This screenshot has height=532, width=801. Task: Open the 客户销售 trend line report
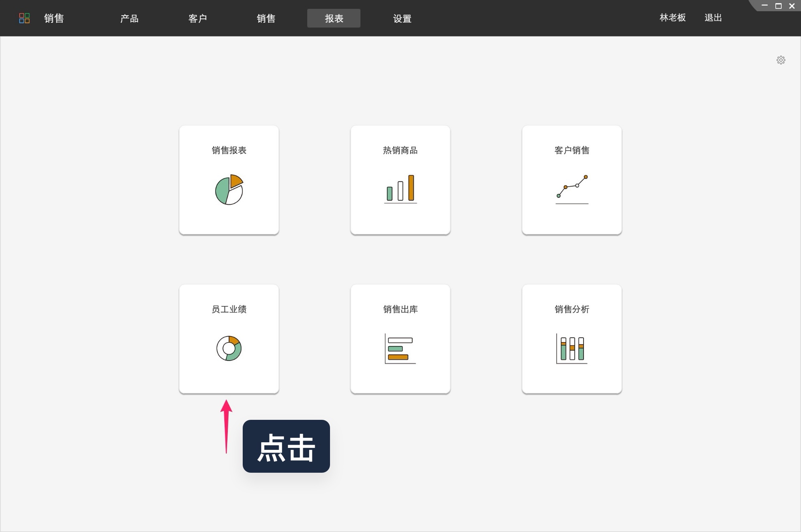point(571,179)
